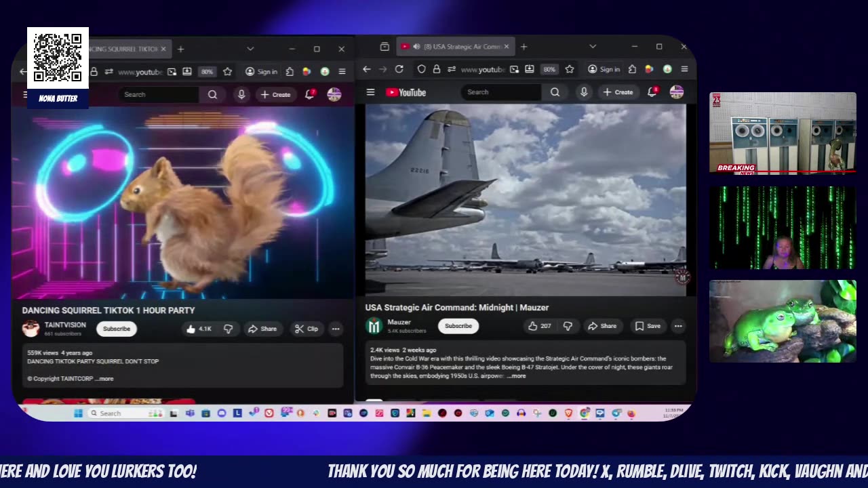Click the taskbar clock
The image size is (868, 488).
[x=673, y=412]
